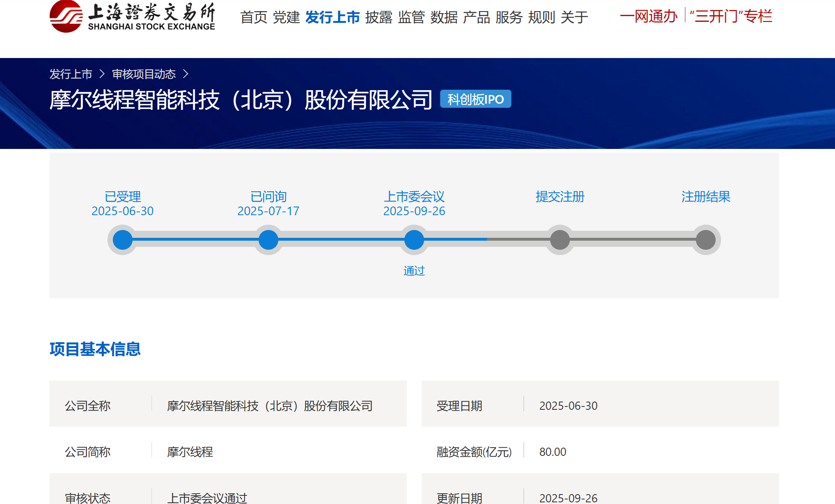The image size is (835, 504).
Task: Click the 更新日期 value 2025-09-26
Action: coord(569,498)
